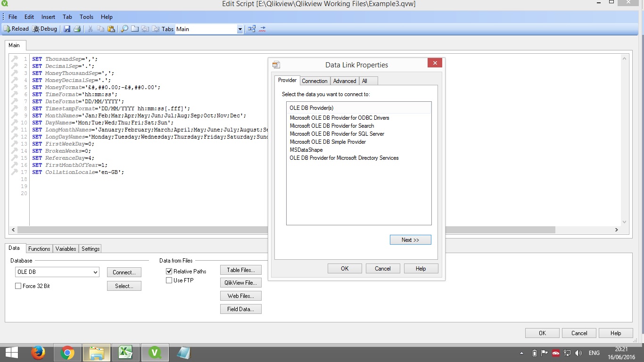Click the QlikView File... button

(241, 283)
